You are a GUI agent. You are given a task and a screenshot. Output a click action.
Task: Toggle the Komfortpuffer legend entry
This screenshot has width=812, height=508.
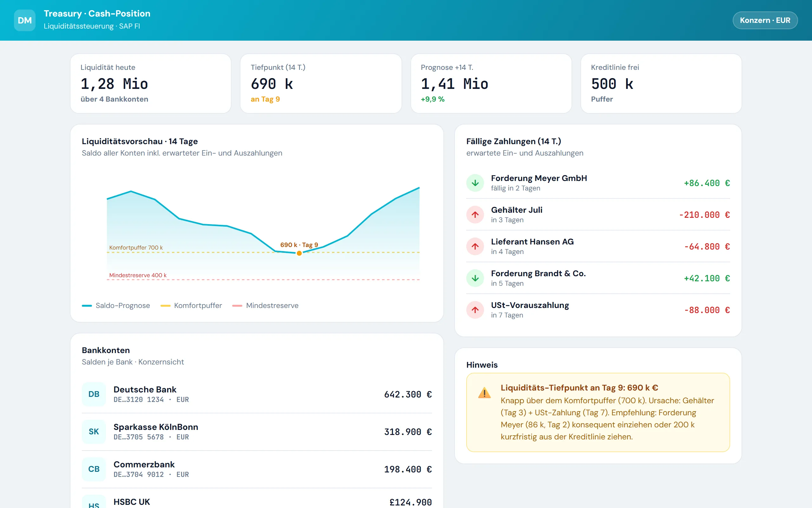coord(191,305)
